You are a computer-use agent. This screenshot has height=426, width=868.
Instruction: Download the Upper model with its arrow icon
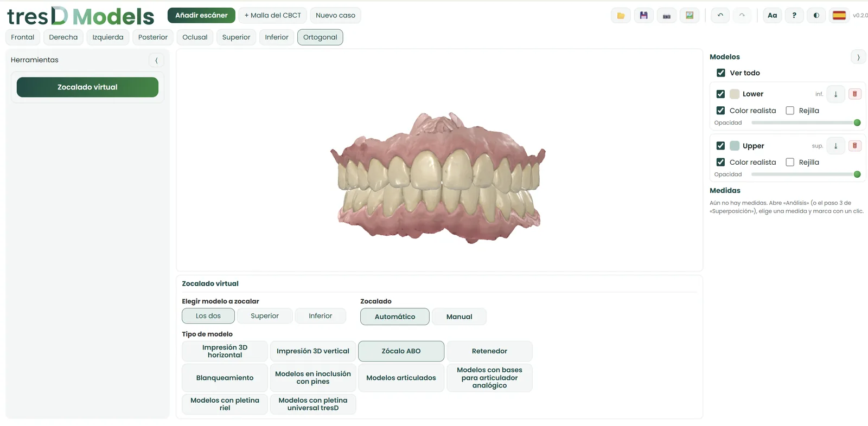click(x=835, y=146)
